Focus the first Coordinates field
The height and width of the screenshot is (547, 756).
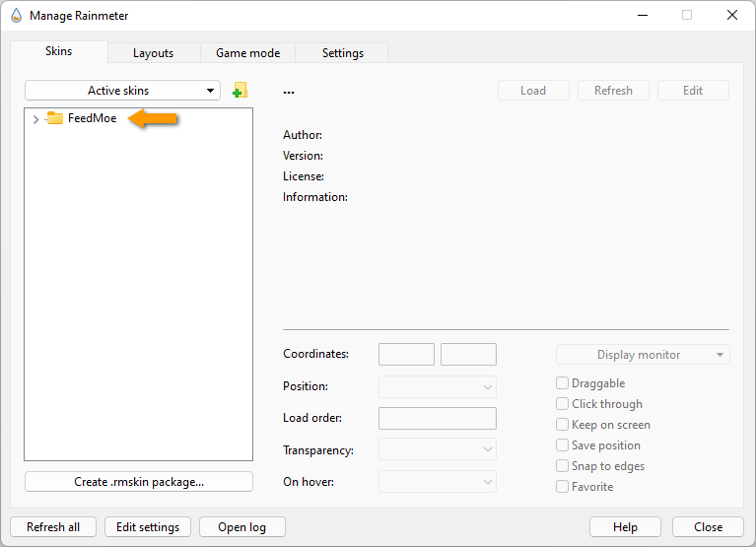[406, 354]
